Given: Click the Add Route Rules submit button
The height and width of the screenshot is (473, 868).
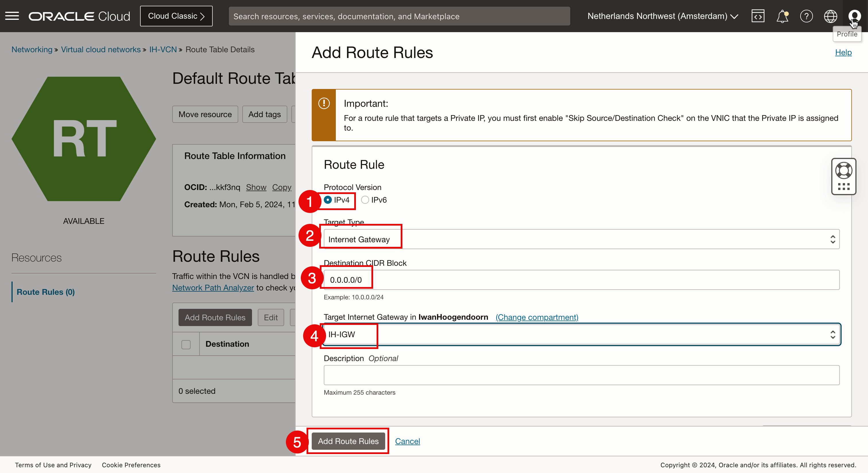Looking at the screenshot, I should [x=348, y=441].
